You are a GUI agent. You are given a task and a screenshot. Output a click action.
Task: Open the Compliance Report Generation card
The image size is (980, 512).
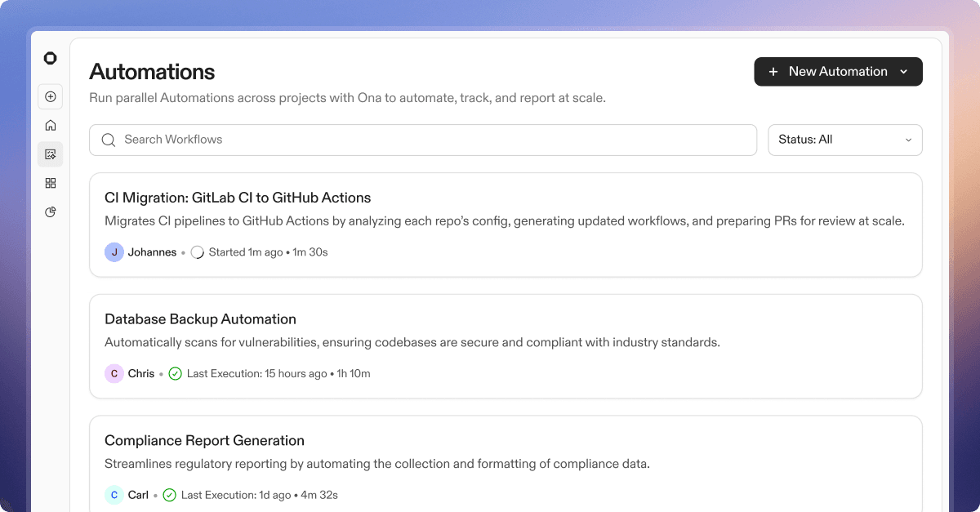point(204,441)
